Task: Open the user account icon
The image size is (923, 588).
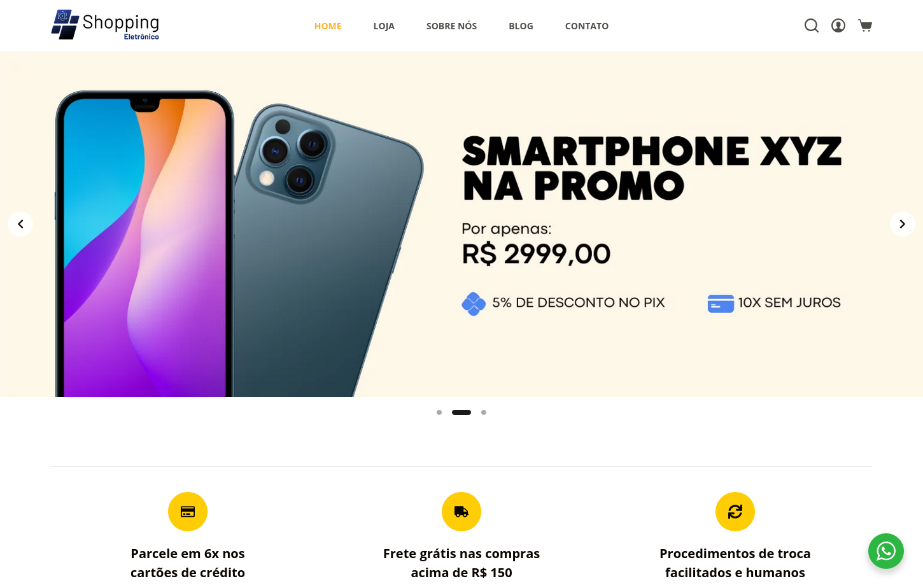Action: [838, 25]
